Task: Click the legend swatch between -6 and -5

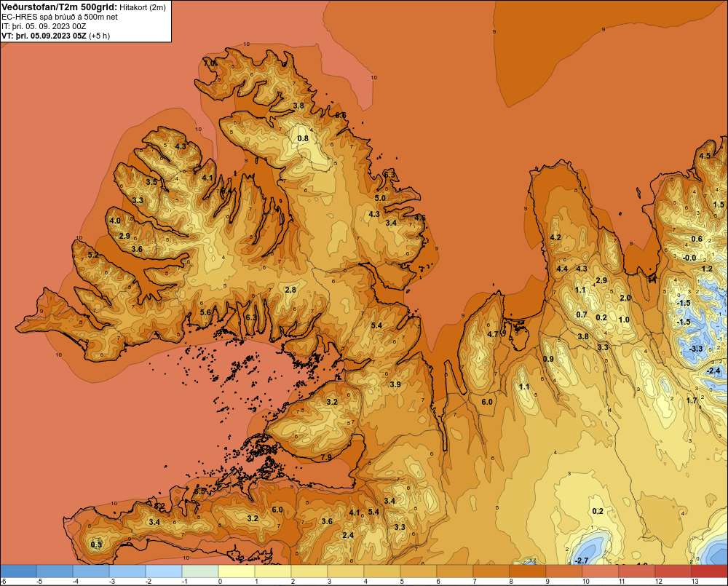Action: [18, 571]
